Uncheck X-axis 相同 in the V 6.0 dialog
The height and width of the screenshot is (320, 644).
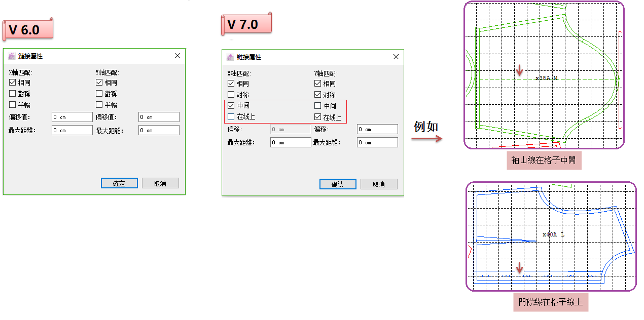pyautogui.click(x=13, y=83)
